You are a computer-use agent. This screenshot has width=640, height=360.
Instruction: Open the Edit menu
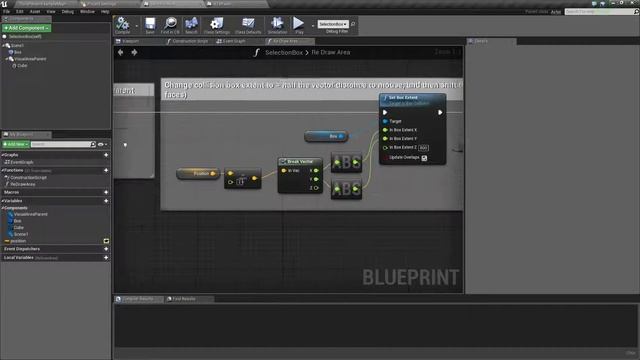[20, 11]
